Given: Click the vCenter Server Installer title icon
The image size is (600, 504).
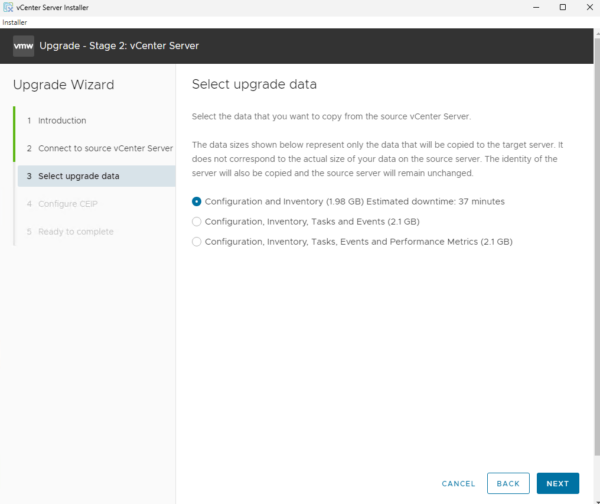Looking at the screenshot, I should [8, 7].
